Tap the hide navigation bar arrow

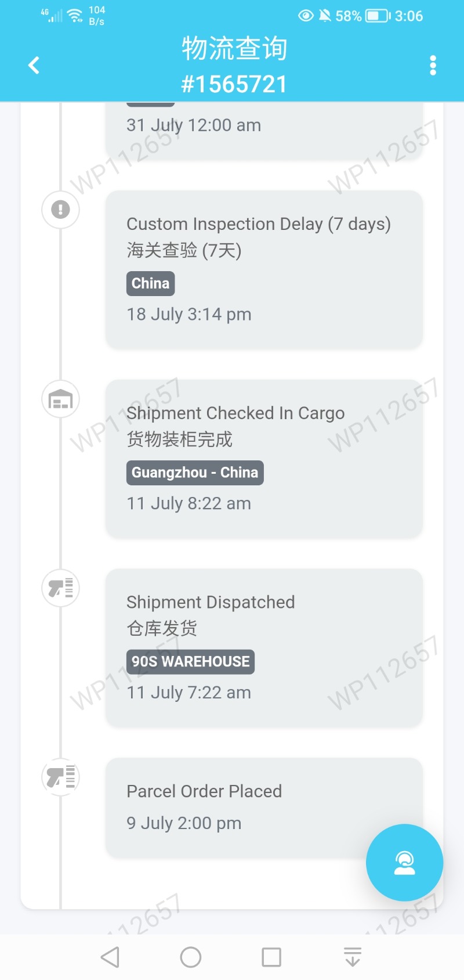coord(352,957)
